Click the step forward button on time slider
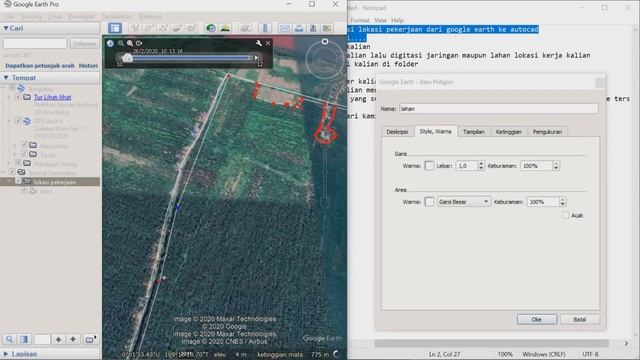640x360 pixels. [x=256, y=58]
